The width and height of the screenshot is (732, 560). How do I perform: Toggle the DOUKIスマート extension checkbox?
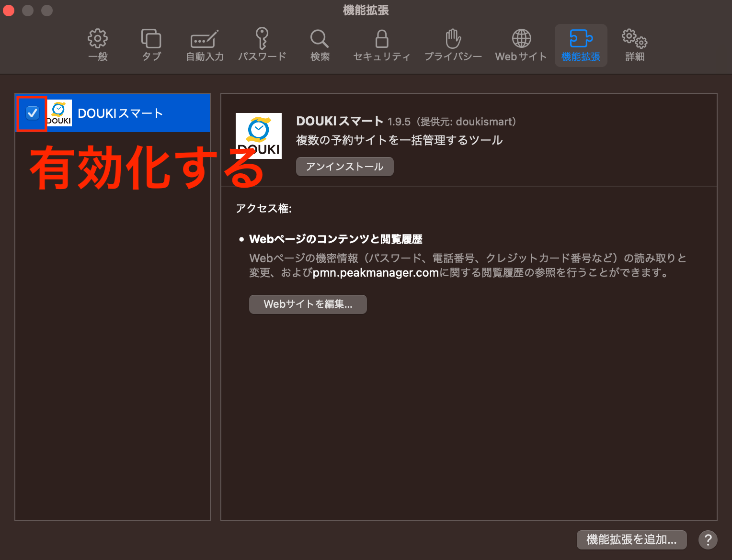[33, 113]
